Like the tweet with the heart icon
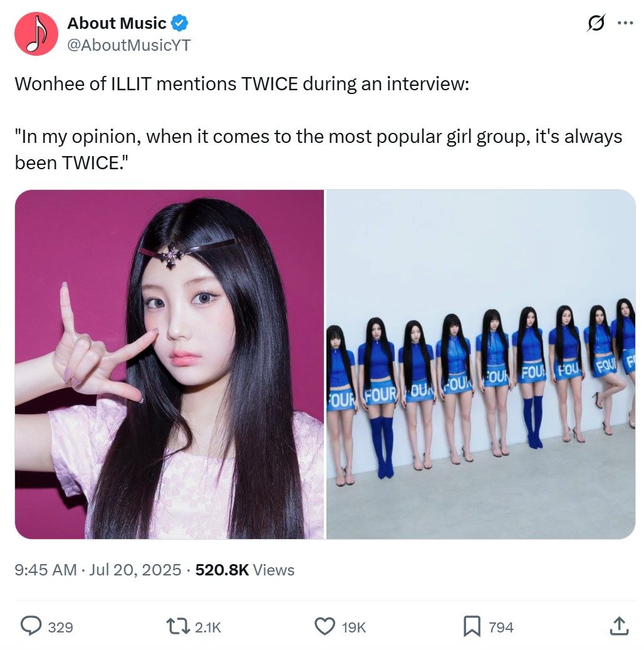Viewport: 644px width, 650px height. [x=325, y=626]
